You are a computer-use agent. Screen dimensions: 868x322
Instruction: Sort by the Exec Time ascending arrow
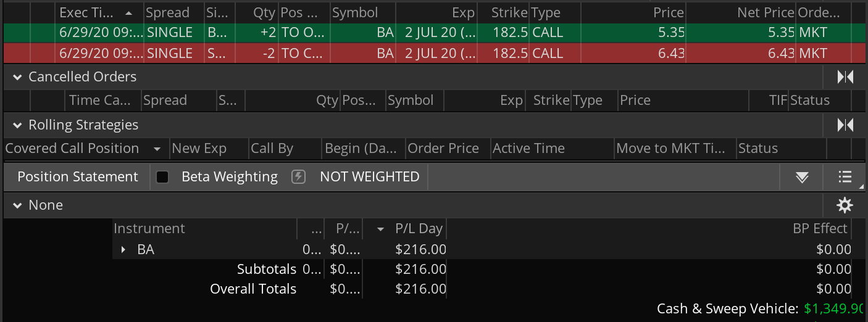coord(128,13)
